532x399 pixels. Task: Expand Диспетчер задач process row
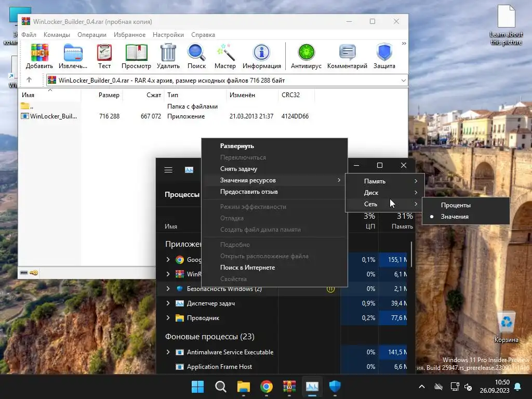point(168,303)
